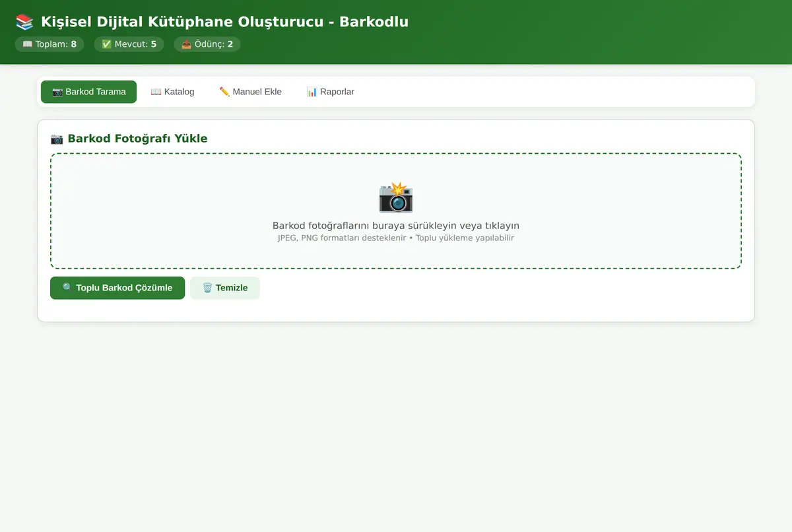Click the Toplam: 8 stat badge
The height and width of the screenshot is (532, 792).
point(49,44)
